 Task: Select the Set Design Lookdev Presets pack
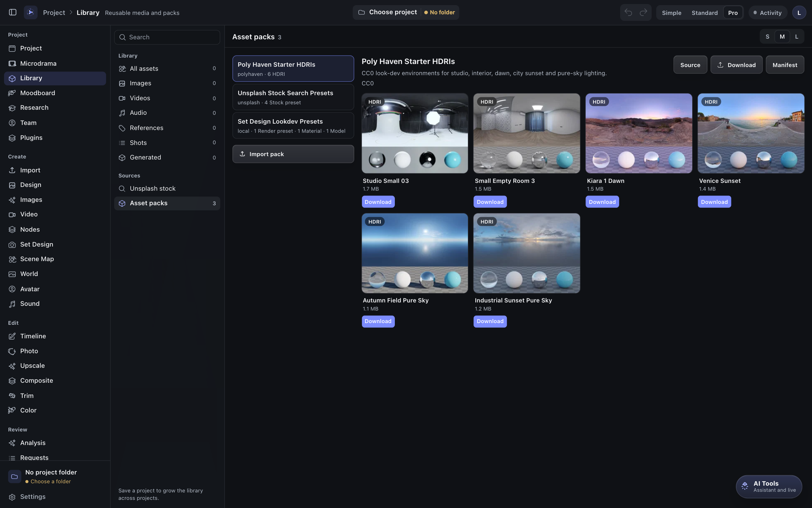(x=293, y=126)
